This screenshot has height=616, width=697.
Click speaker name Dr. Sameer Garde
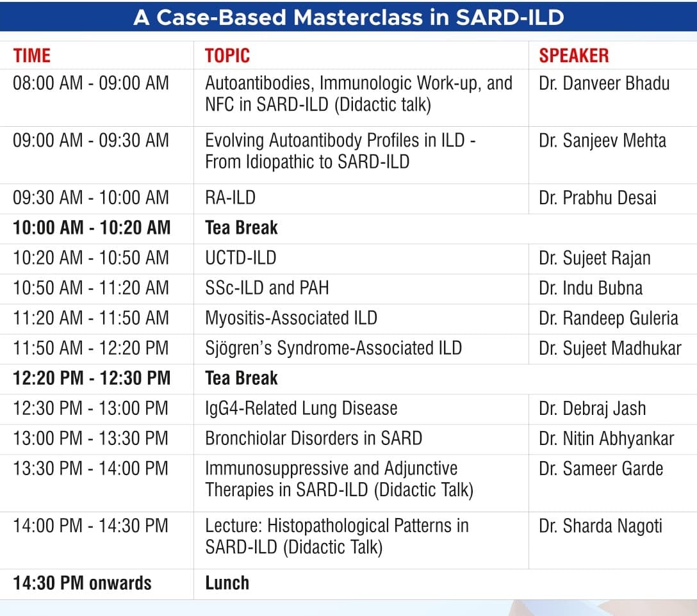[x=600, y=469]
